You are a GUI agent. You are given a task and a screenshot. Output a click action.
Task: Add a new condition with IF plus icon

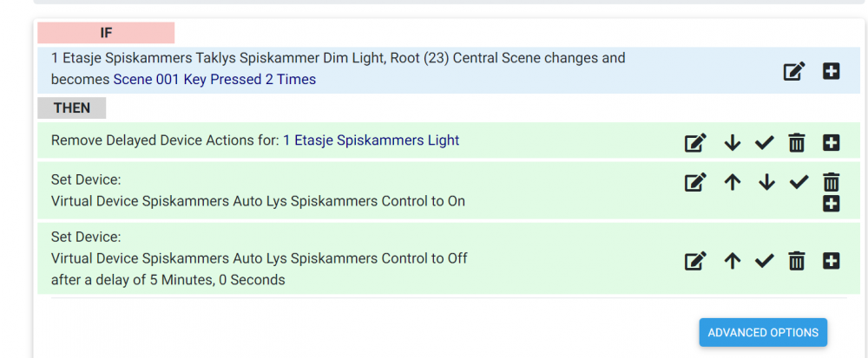[831, 72]
